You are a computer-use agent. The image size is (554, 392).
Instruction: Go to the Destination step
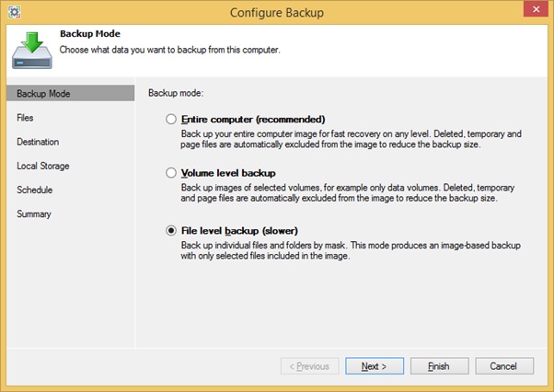pos(38,142)
